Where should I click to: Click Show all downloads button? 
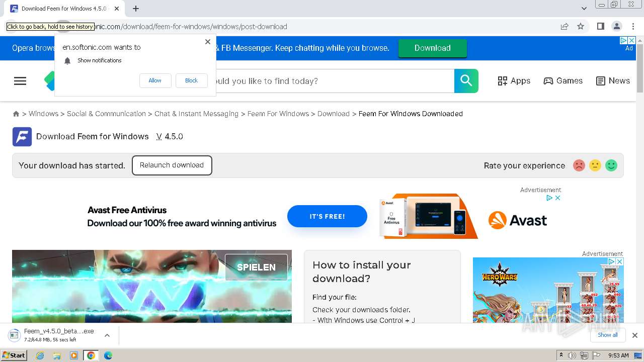[x=608, y=335]
